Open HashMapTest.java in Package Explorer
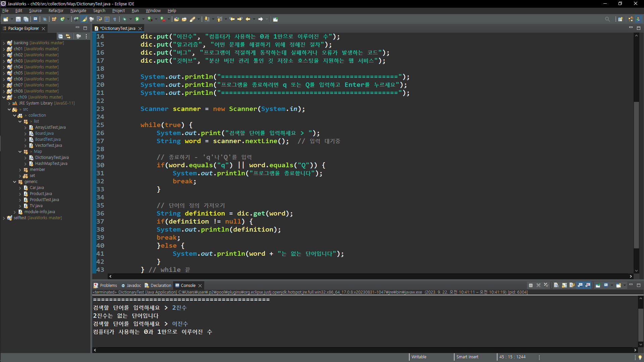 [51, 164]
